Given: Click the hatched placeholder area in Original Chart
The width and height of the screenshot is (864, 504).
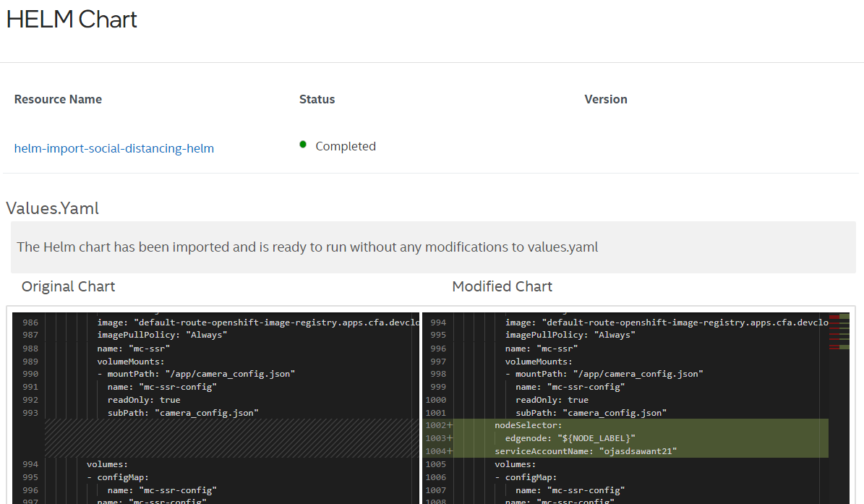Looking at the screenshot, I should point(231,438).
